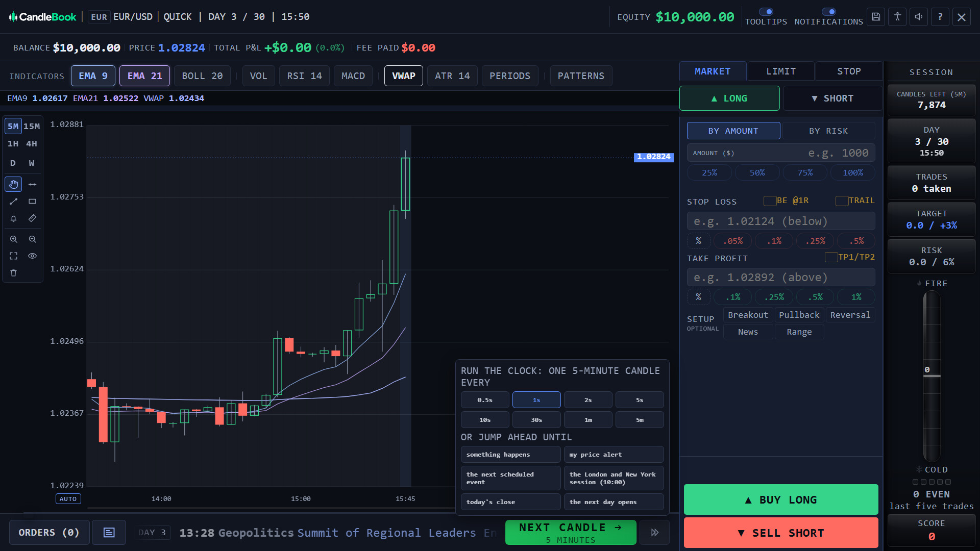Click BUY LONG button
Image resolution: width=980 pixels, height=551 pixels.
(781, 500)
